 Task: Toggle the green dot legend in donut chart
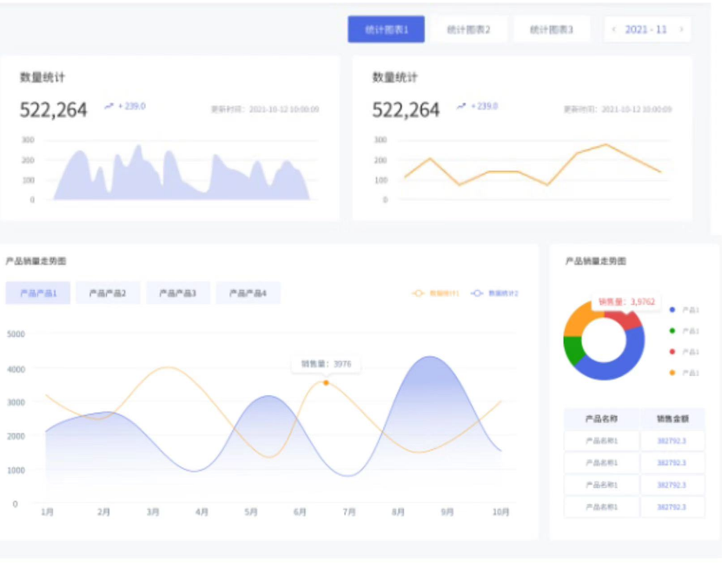(x=672, y=330)
